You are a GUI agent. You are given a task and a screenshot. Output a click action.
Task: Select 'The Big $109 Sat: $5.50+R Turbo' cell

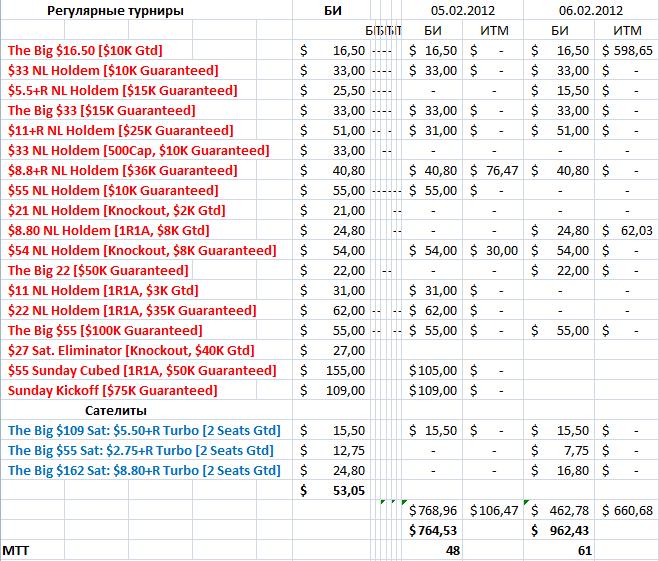click(144, 431)
